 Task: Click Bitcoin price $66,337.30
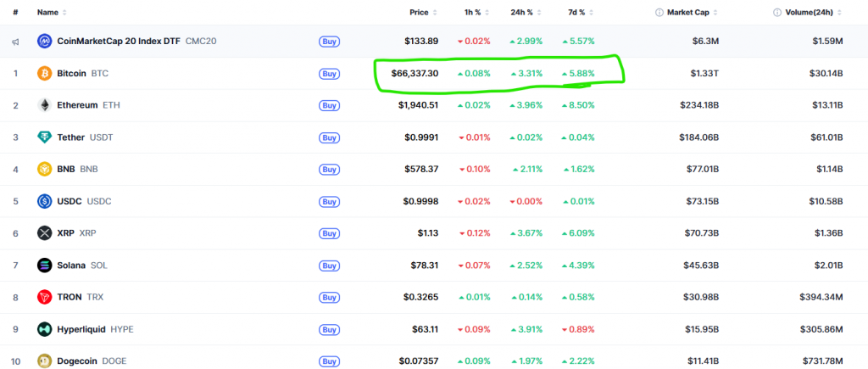coord(415,73)
